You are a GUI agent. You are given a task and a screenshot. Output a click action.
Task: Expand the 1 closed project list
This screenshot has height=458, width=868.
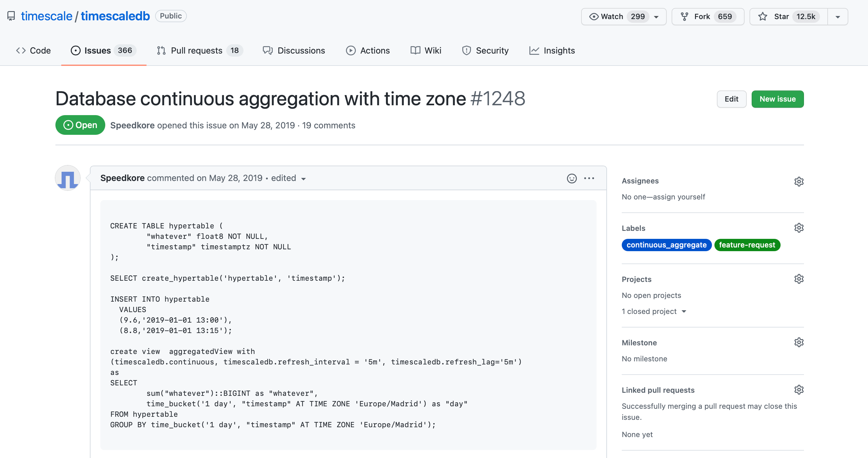pyautogui.click(x=654, y=311)
